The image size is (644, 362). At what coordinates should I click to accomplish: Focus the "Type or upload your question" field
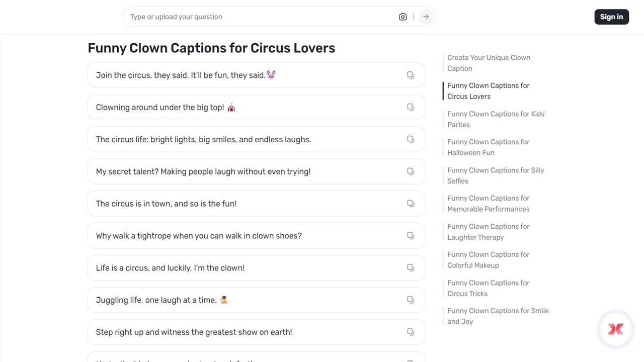click(x=262, y=17)
